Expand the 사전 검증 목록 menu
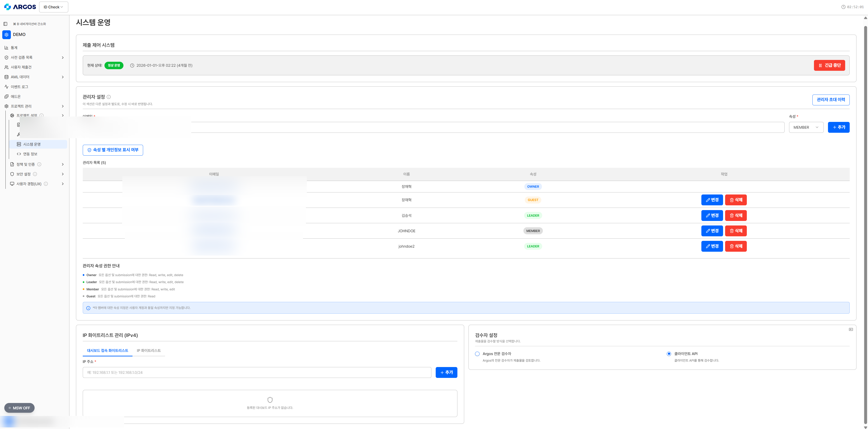This screenshot has height=429, width=868. coord(63,58)
